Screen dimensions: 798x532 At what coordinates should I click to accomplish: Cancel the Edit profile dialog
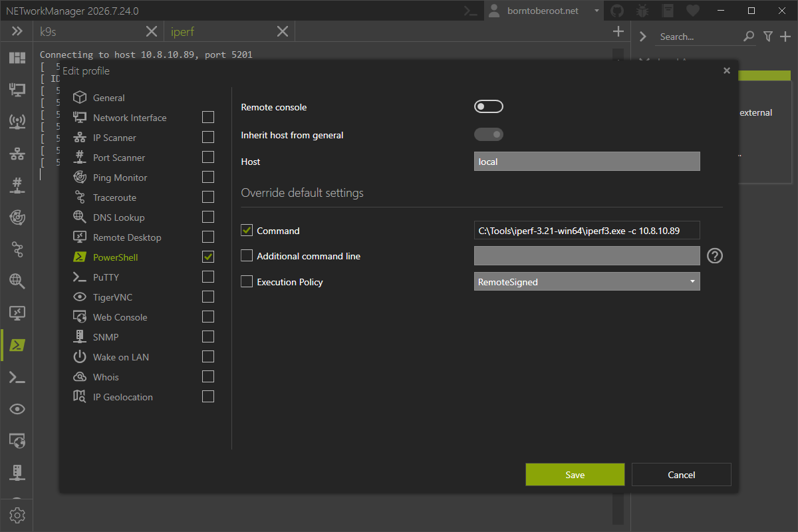682,474
